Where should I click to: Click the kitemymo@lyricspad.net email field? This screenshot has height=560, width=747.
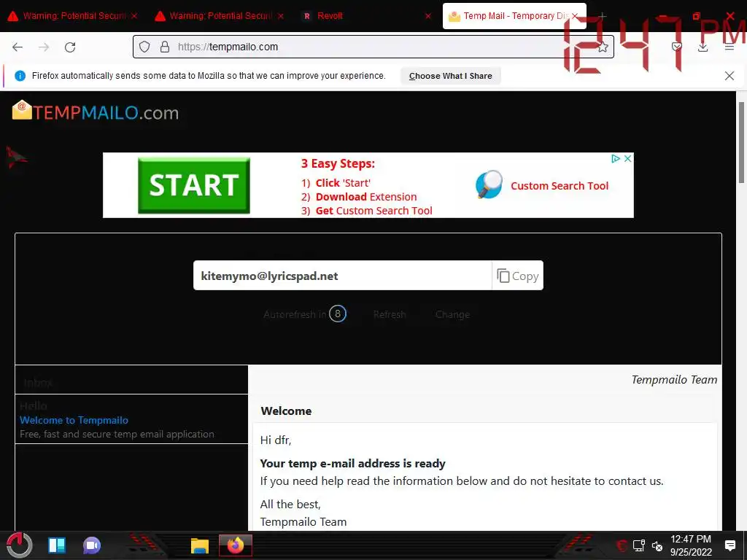point(342,276)
